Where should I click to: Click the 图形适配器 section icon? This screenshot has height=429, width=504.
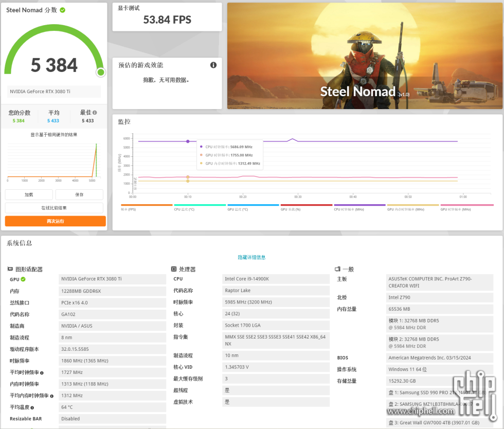tap(10, 269)
